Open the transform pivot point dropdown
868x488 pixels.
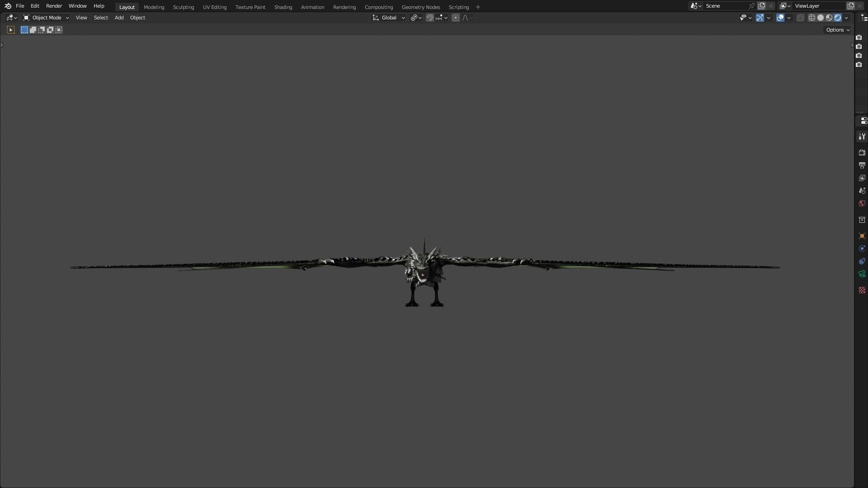coord(416,18)
